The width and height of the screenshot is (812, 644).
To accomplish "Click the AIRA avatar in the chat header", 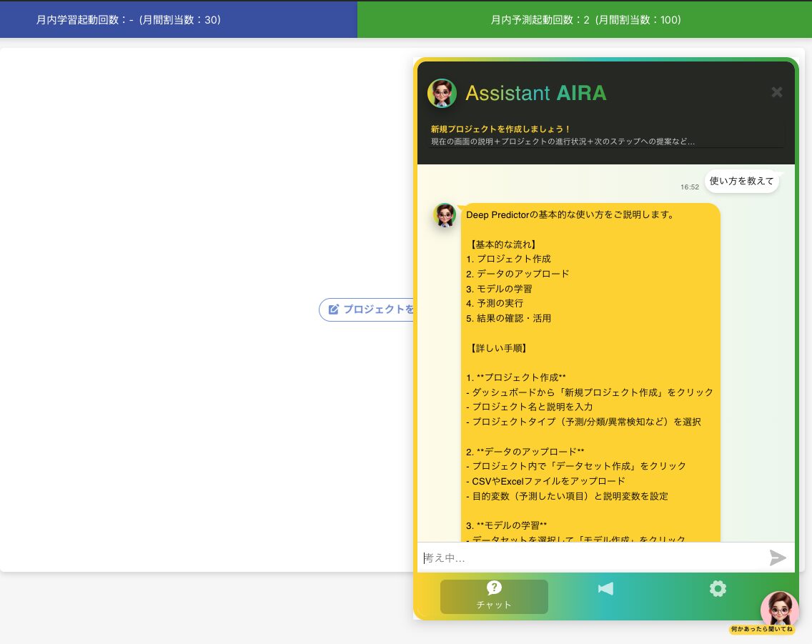I will click(442, 93).
